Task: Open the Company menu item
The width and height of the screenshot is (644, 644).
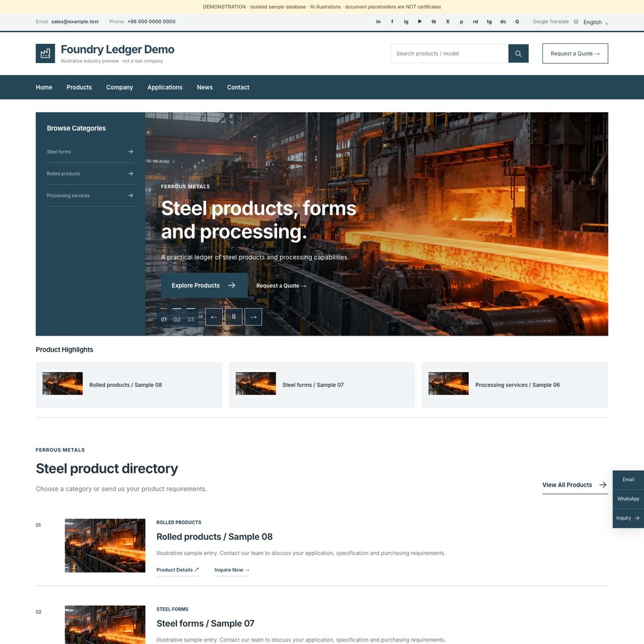Action: pos(120,87)
